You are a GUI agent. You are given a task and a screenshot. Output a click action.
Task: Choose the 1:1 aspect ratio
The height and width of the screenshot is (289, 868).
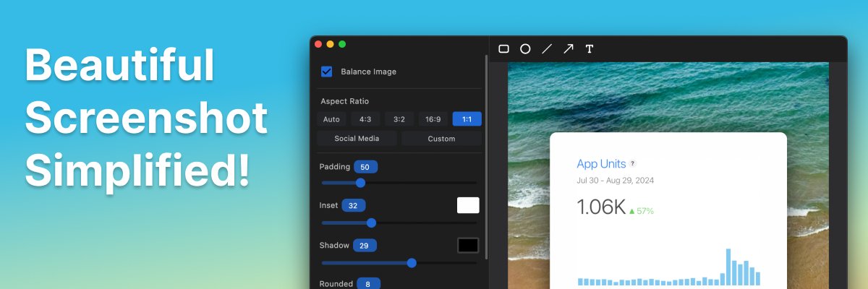coord(467,119)
